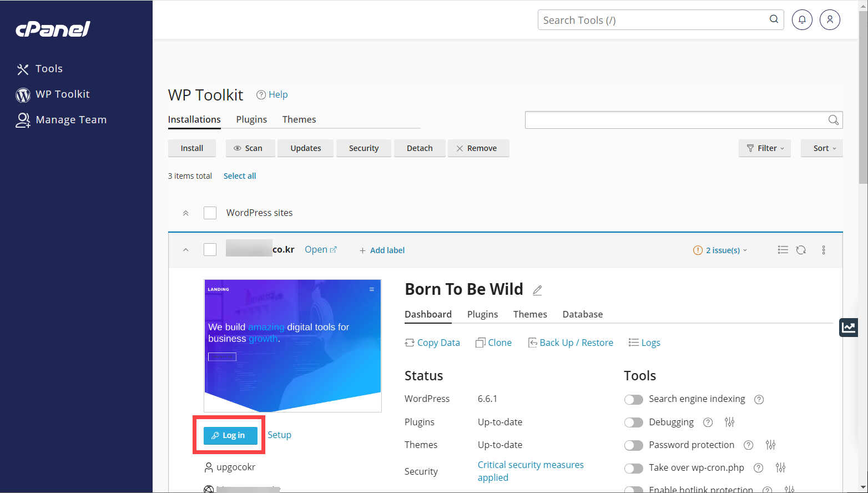Click the WordPress version 6.6.1 value
This screenshot has height=493, width=868.
click(x=487, y=399)
